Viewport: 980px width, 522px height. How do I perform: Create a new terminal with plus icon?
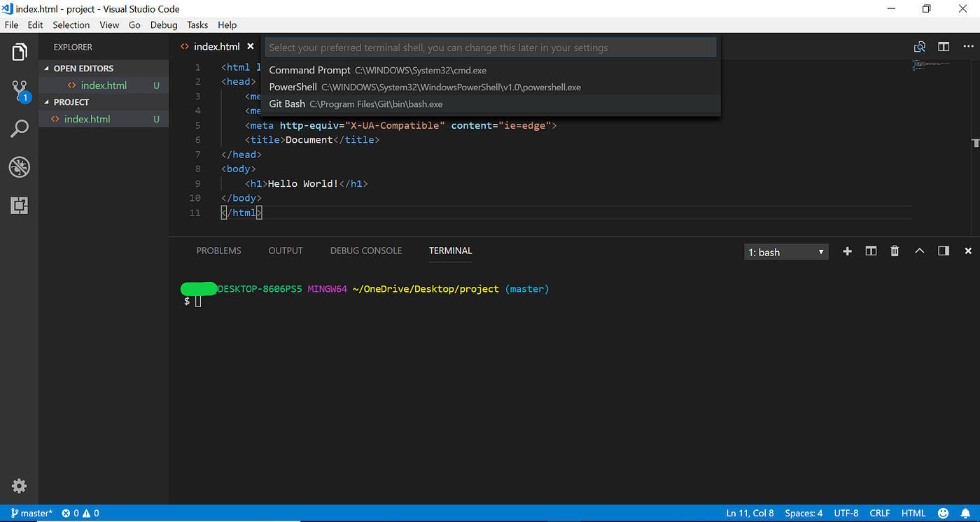[x=847, y=251]
